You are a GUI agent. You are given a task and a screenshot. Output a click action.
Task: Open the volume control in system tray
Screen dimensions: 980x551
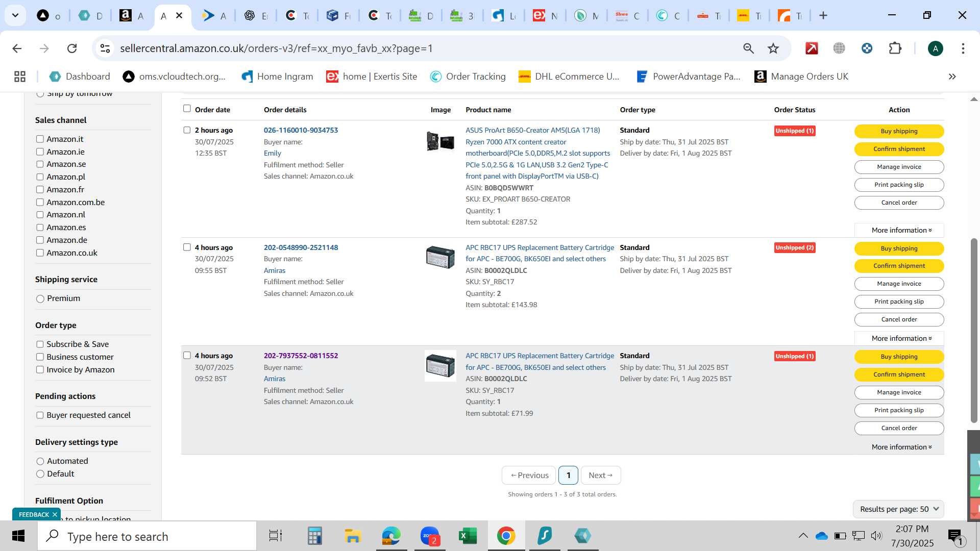coord(876,536)
